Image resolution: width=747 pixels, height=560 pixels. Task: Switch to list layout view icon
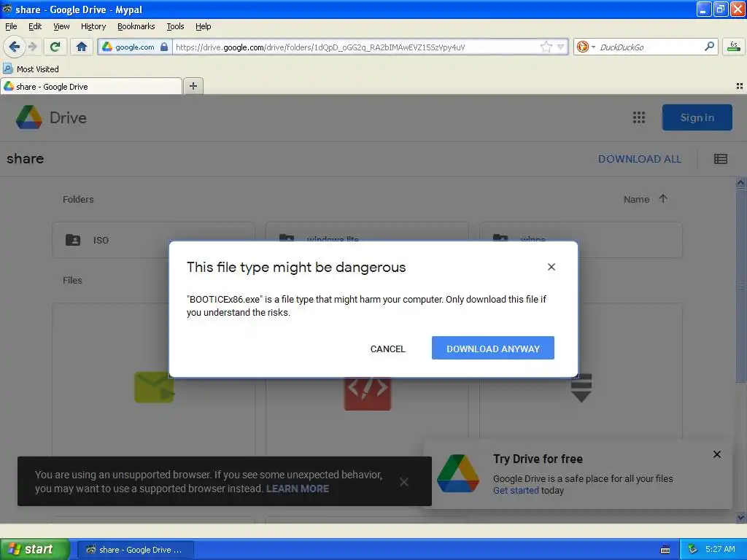pos(720,159)
